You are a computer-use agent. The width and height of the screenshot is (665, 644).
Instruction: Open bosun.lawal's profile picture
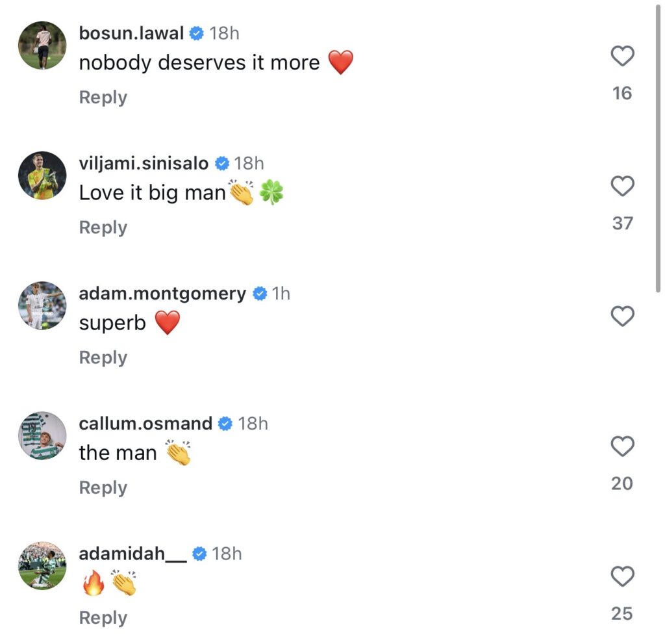(42, 45)
